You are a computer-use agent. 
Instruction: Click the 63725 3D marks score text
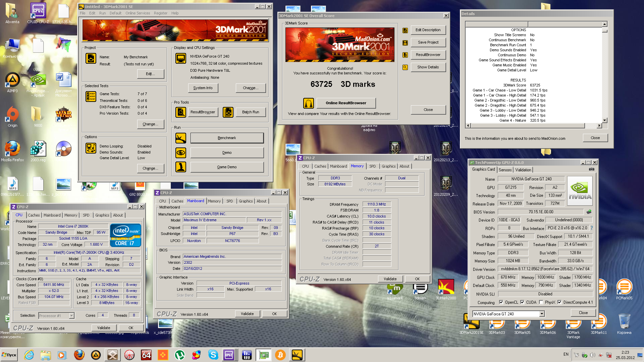point(342,84)
